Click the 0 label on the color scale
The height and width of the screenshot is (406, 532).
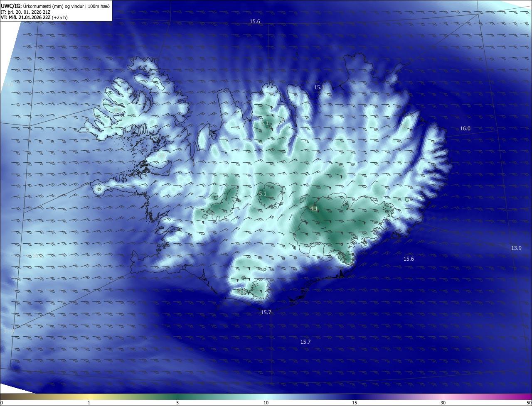pyautogui.click(x=2, y=403)
